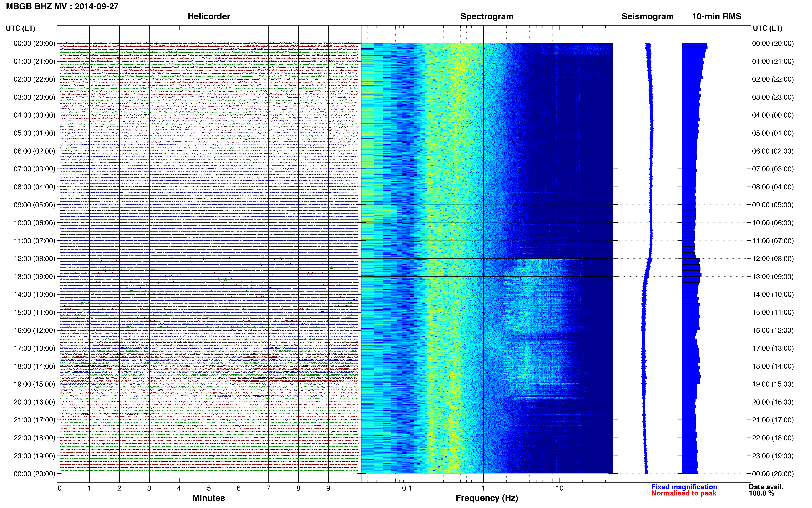This screenshot has height=508, width=812.
Task: Click left time label 23:00 (19:00)
Action: coord(34,456)
